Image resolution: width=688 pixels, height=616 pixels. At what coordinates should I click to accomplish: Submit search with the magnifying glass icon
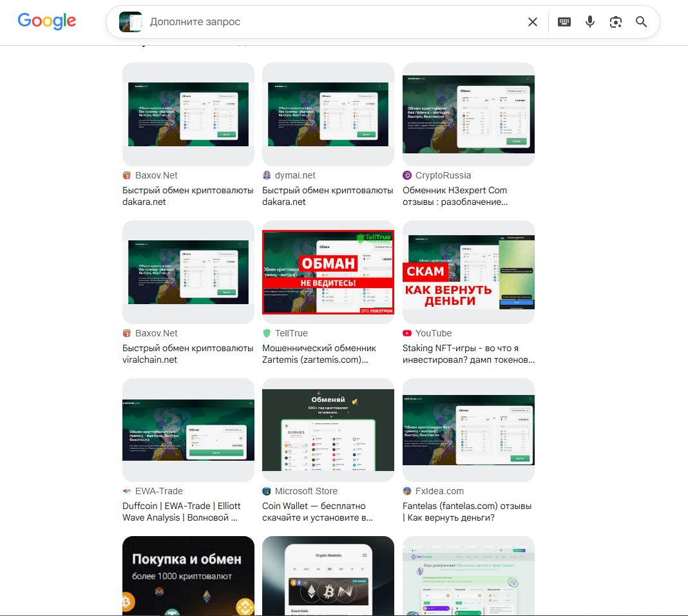641,22
